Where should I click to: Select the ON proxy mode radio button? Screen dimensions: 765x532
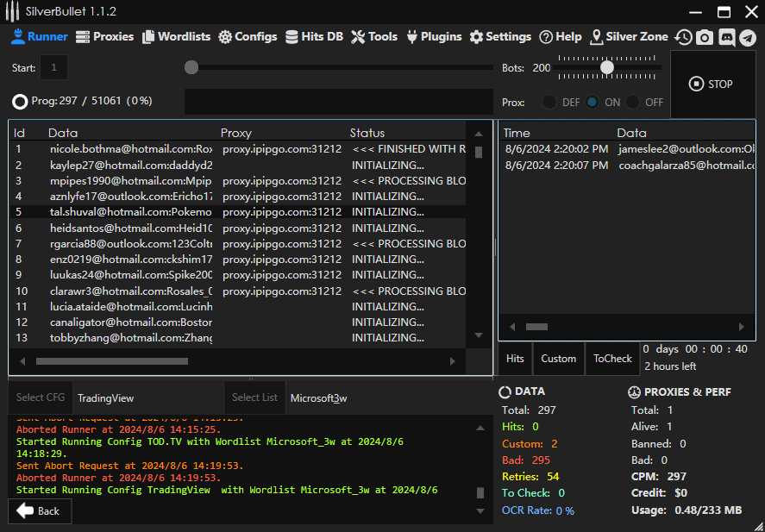tap(592, 102)
